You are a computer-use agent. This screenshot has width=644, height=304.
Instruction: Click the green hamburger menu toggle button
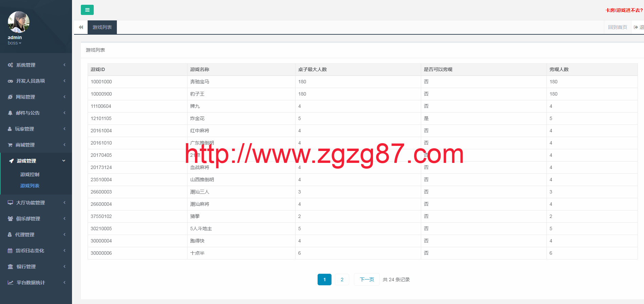pos(87,10)
